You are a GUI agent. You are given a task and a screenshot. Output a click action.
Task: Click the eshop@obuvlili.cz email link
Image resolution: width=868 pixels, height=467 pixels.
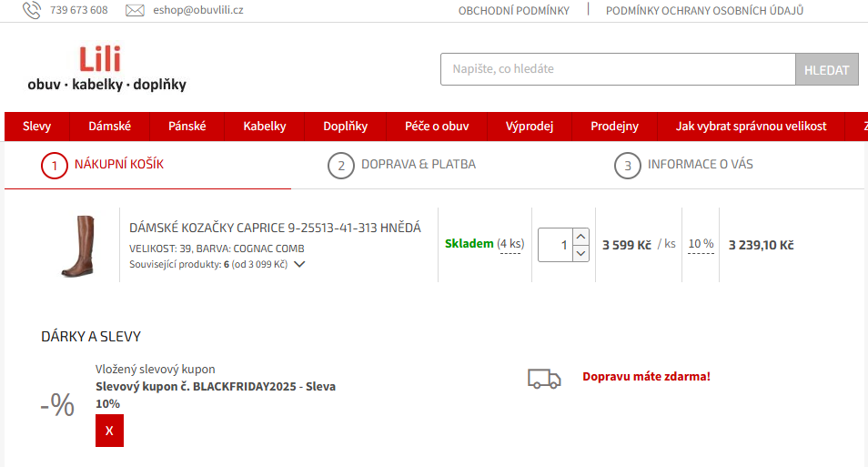pos(197,11)
